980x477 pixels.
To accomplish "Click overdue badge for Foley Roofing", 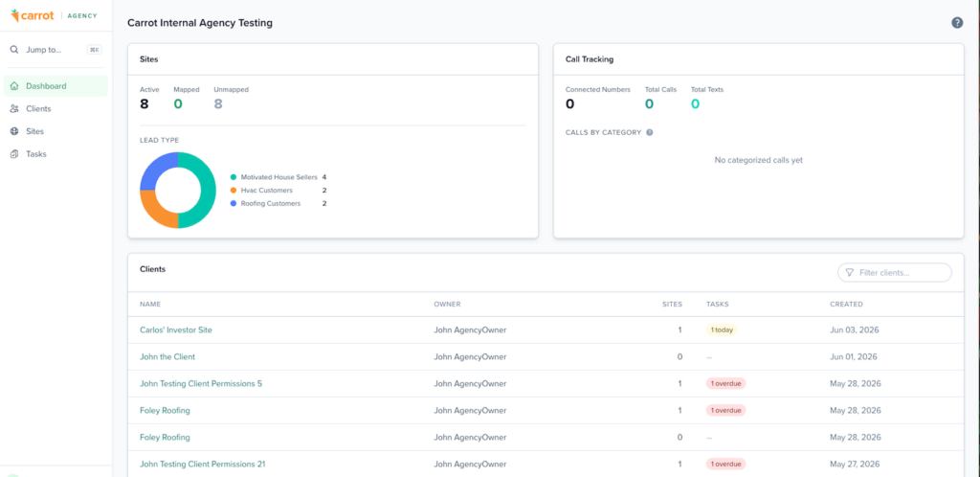I will point(725,411).
